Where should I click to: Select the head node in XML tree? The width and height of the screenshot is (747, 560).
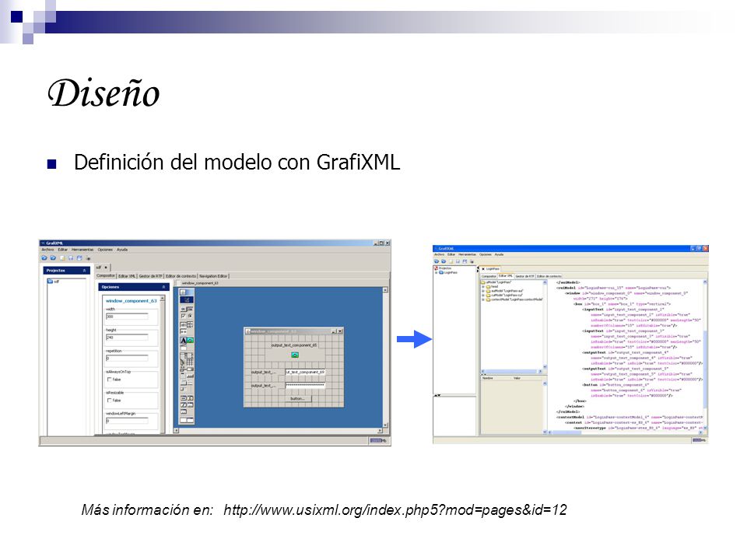pyautogui.click(x=492, y=287)
